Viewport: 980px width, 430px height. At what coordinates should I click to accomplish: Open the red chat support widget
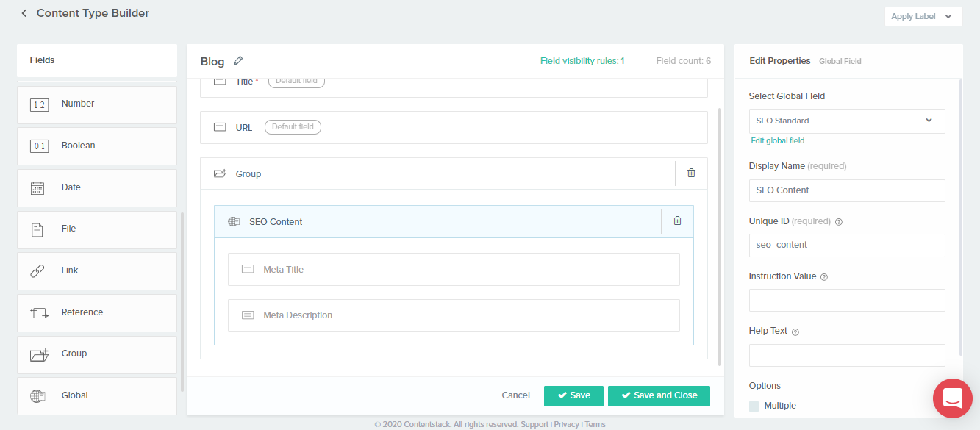click(953, 398)
